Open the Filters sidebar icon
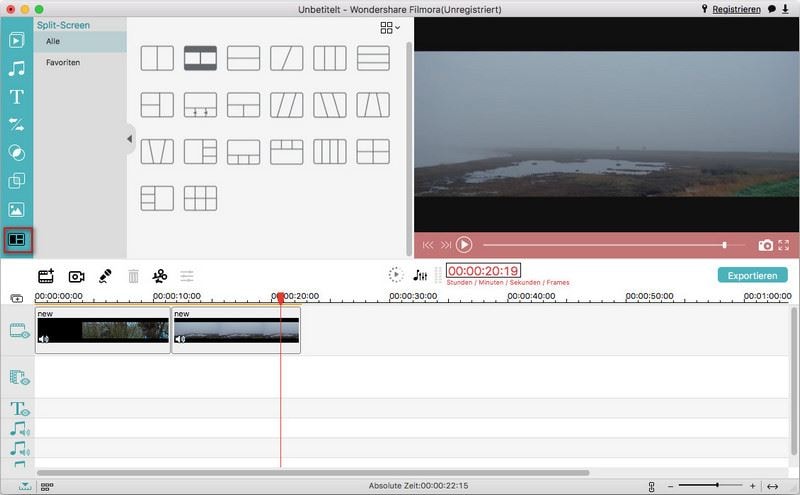The height and width of the screenshot is (495, 800). click(x=16, y=153)
